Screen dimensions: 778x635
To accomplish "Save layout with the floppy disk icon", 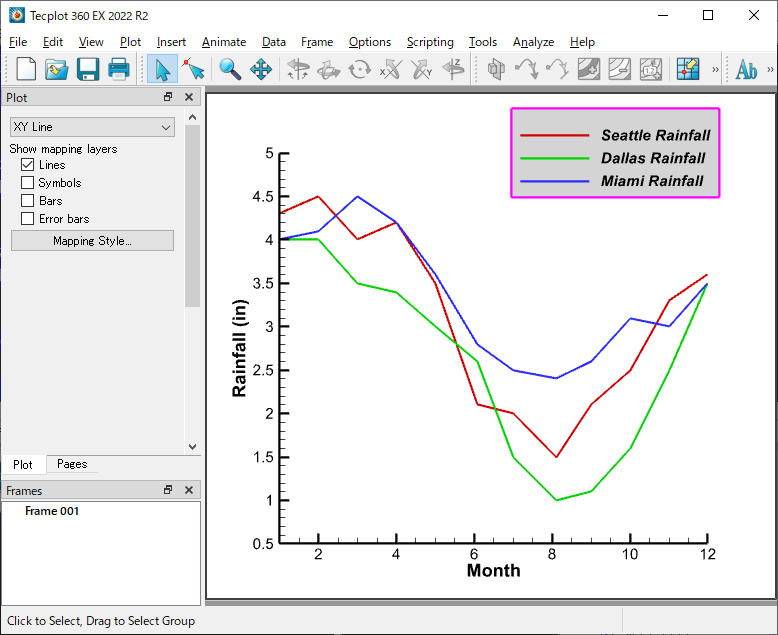I will coord(88,69).
